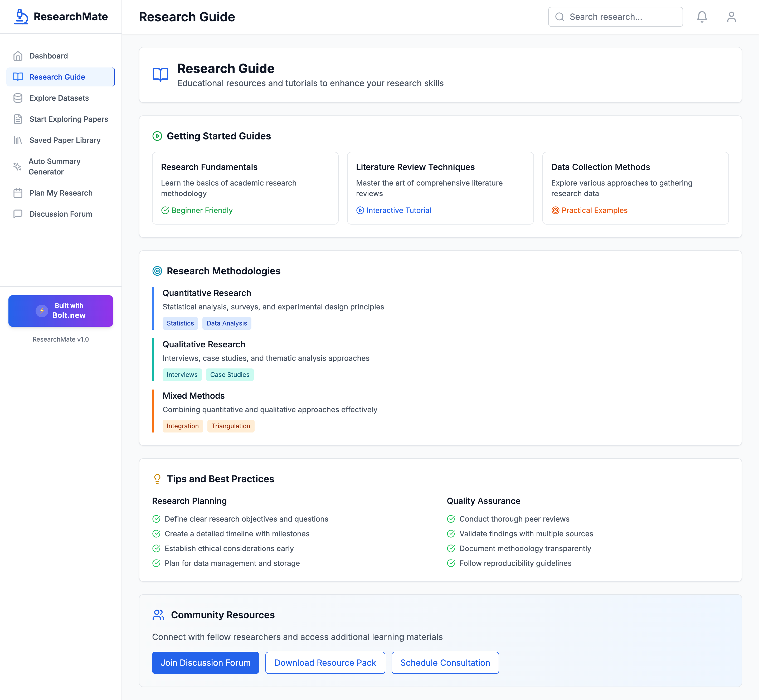Click the Join Discussion Forum button
Screen dimensions: 759x700
tap(205, 663)
